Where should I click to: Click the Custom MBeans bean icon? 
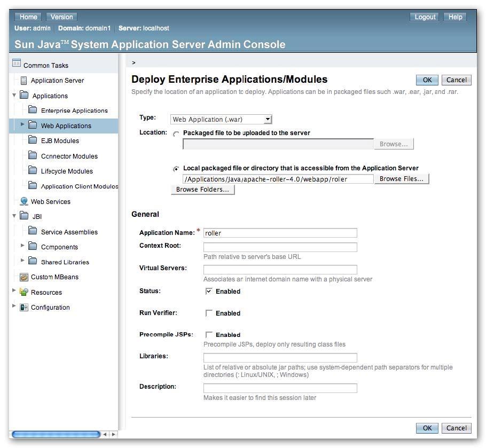24,277
